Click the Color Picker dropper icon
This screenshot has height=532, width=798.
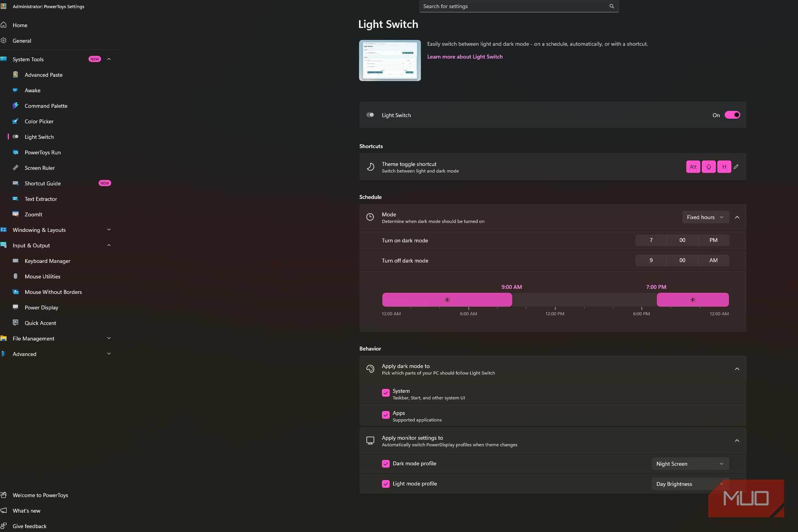click(x=16, y=121)
